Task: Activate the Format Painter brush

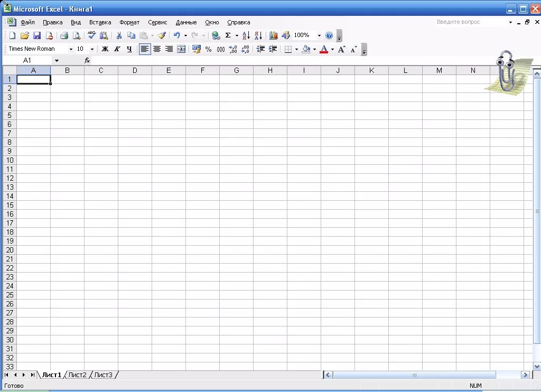Action: [162, 35]
